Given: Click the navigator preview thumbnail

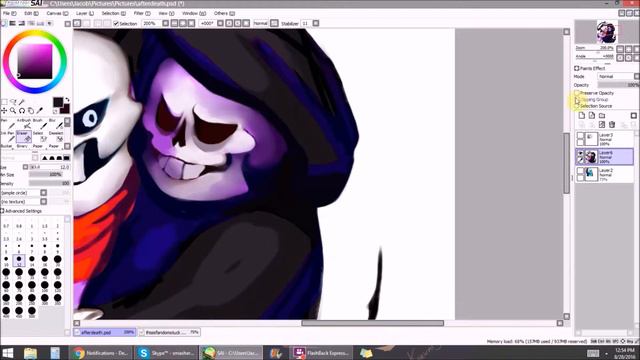Looking at the screenshot, I should [x=607, y=32].
